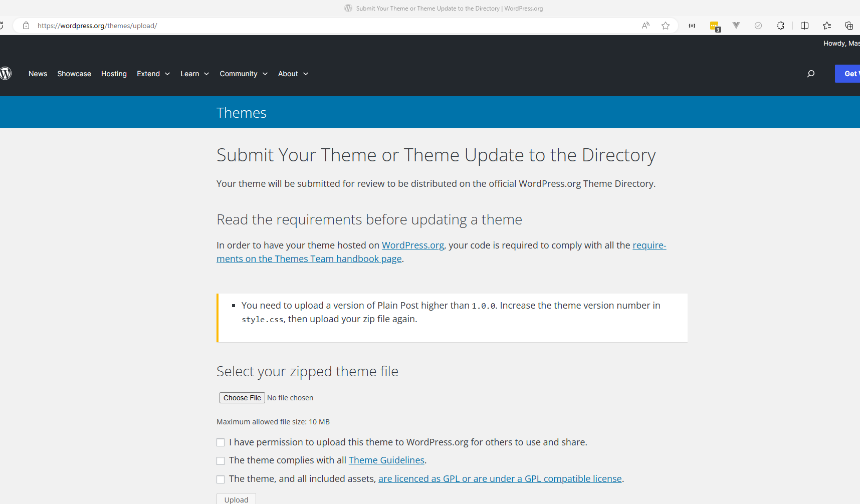Viewport: 860px width, 504px height.
Task: Add page to favorites with star icon
Action: [x=666, y=26]
